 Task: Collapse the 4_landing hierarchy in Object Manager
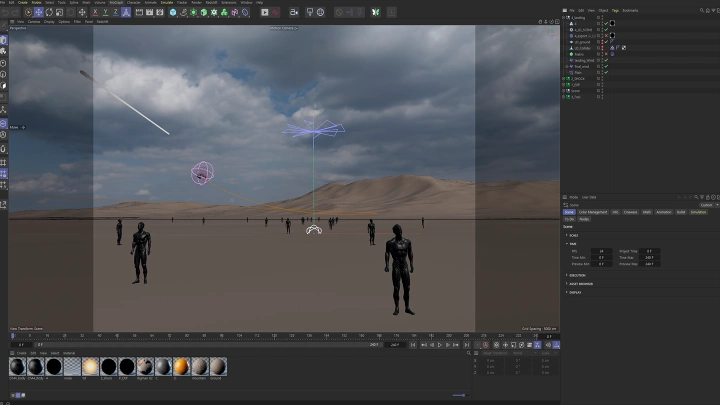564,17
